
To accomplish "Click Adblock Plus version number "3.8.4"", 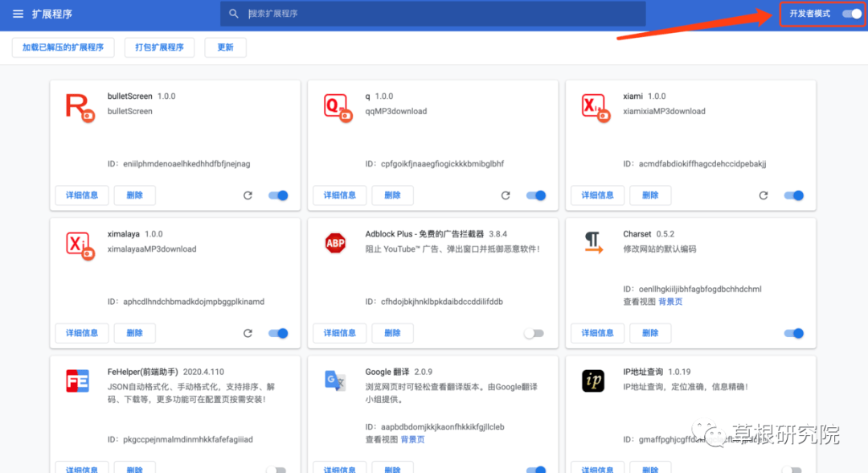I will coord(498,234).
